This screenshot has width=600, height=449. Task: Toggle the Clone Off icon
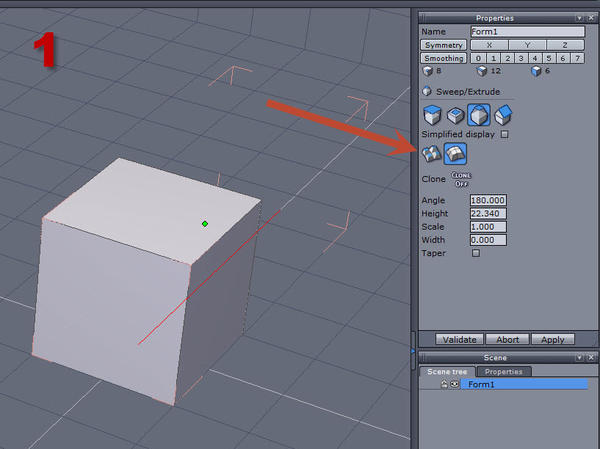461,179
